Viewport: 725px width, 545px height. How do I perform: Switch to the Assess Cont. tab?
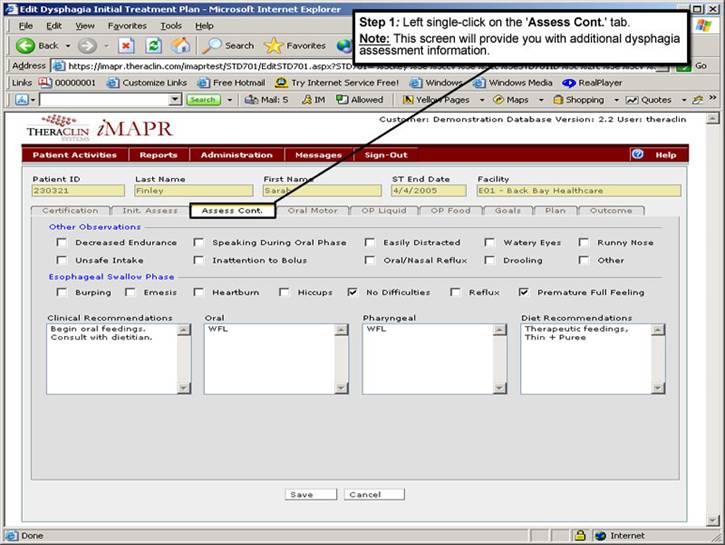coord(232,211)
